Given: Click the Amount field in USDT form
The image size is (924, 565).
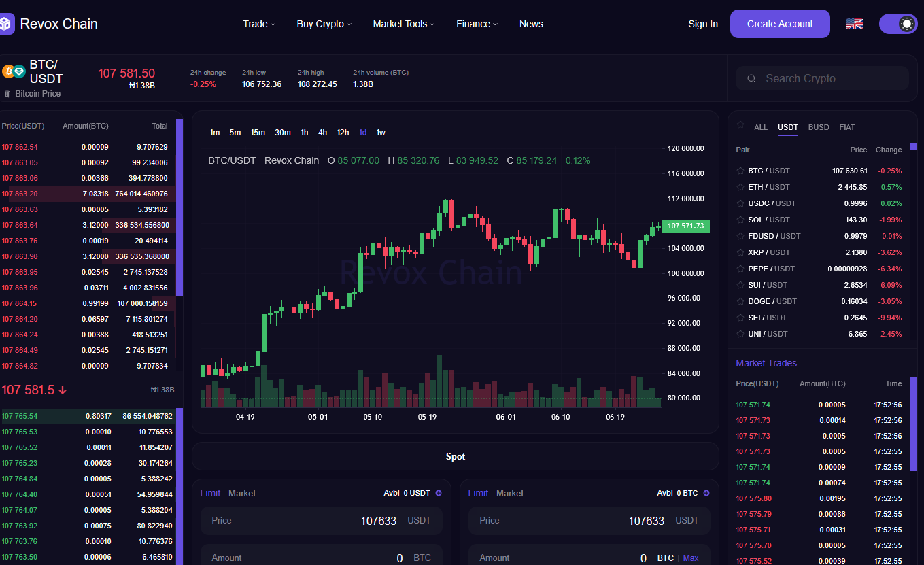Looking at the screenshot, I should point(322,555).
